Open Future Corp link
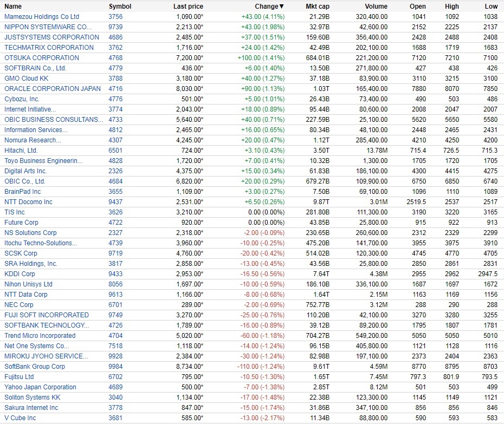 [21, 222]
